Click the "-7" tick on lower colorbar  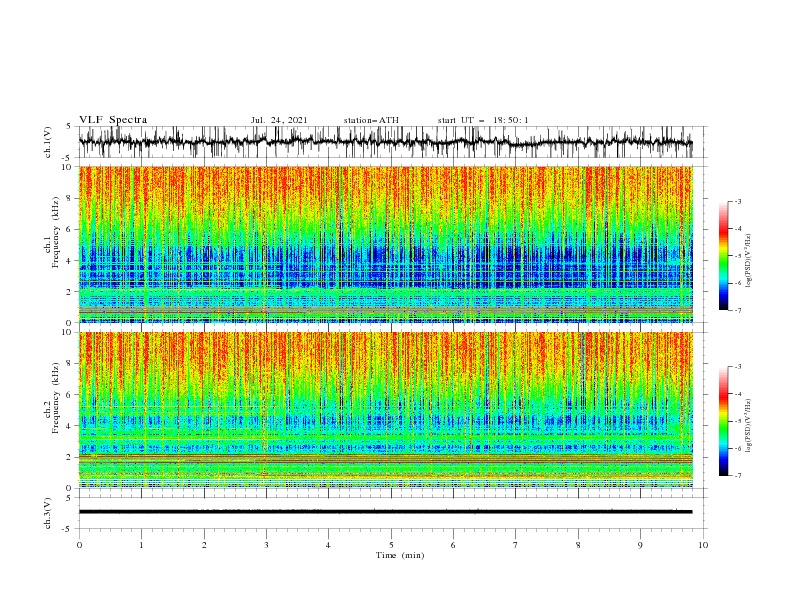(737, 476)
